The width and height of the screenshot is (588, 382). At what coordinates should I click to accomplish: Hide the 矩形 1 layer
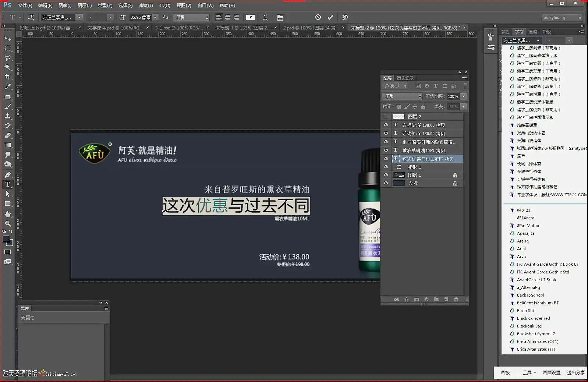click(x=386, y=167)
